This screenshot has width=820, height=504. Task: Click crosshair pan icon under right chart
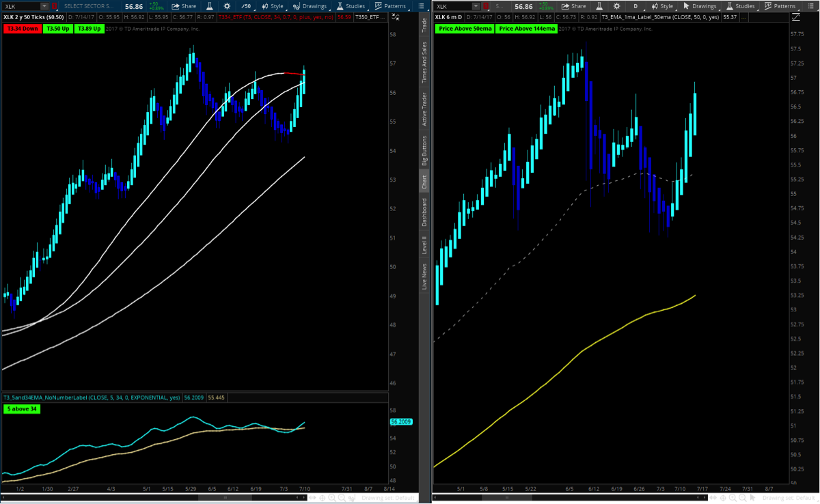click(722, 498)
